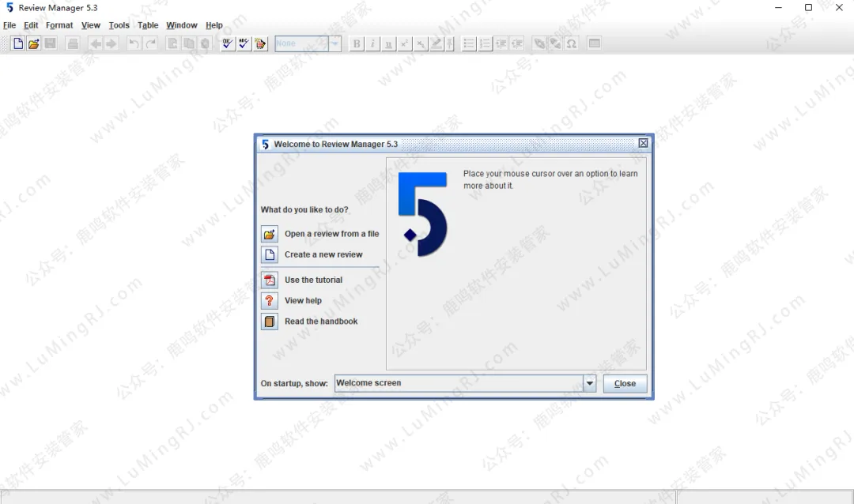Click the 'What do you like to do?' text
Screen dimensions: 854x504
click(x=304, y=210)
